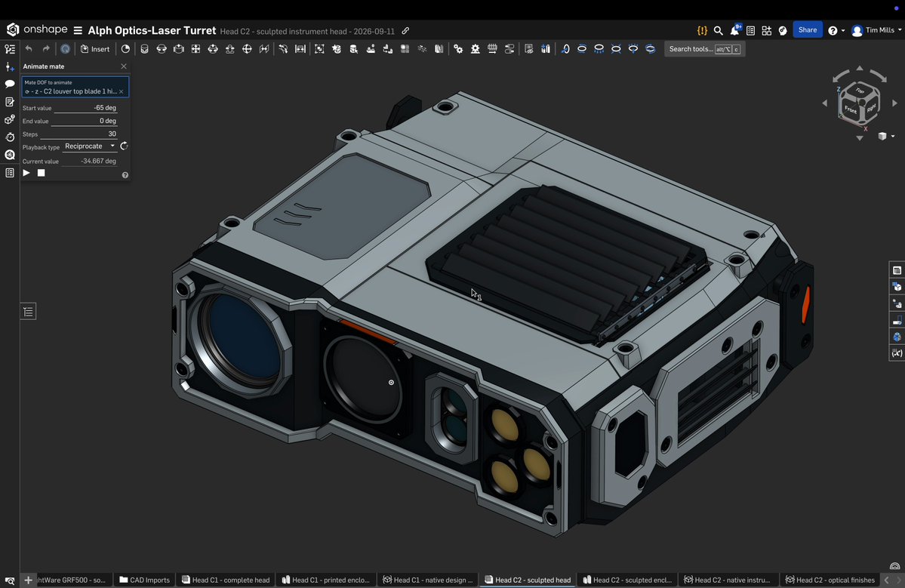Viewport: 905px width, 588px height.
Task: Select the Pin slot mate tool
Action: coord(229,49)
